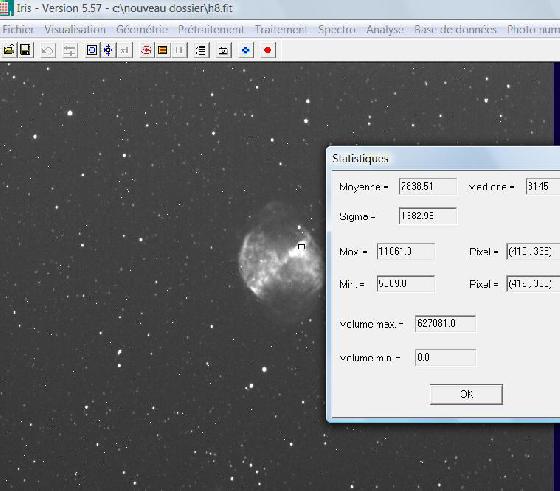Open the Fichier menu

point(18,30)
